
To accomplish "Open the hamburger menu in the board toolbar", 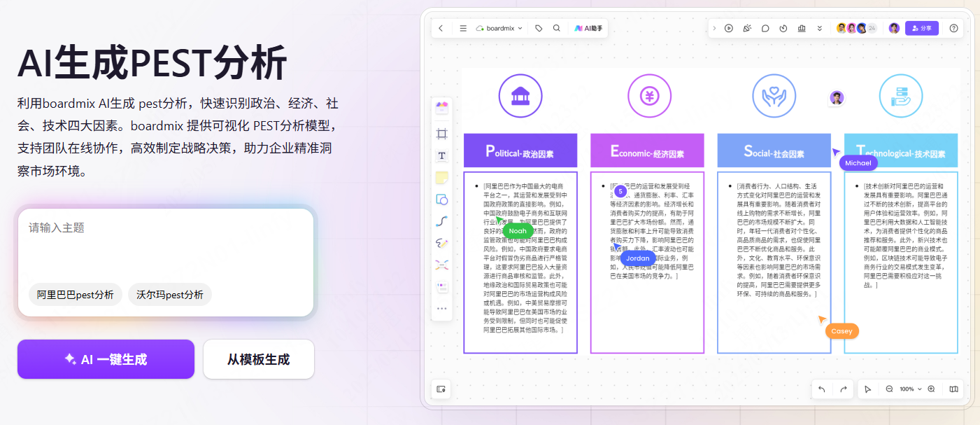I will [463, 28].
